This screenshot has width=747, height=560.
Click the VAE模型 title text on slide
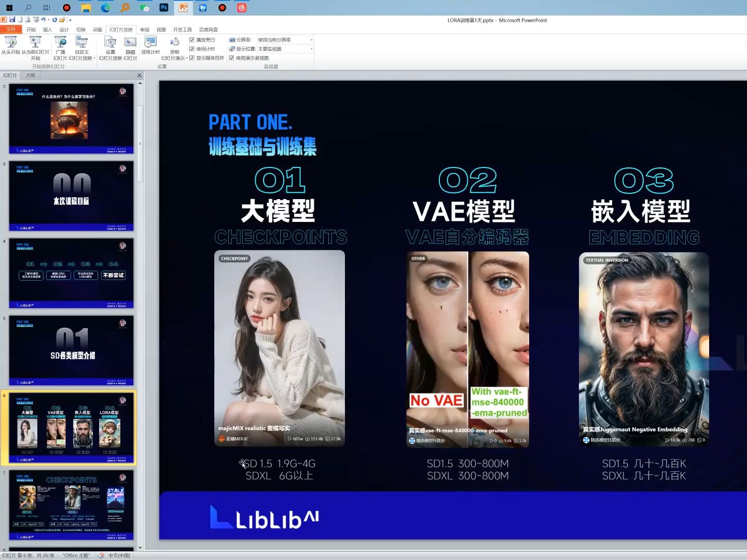(464, 211)
